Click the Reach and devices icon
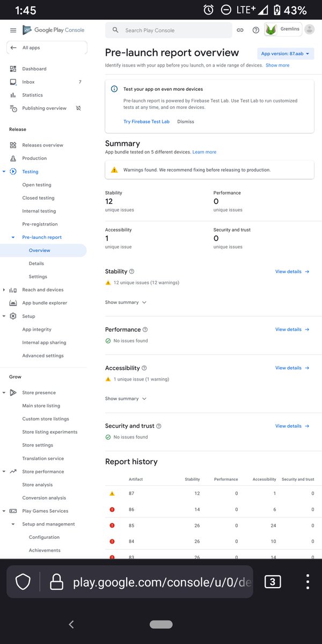322x644 pixels. click(13, 290)
